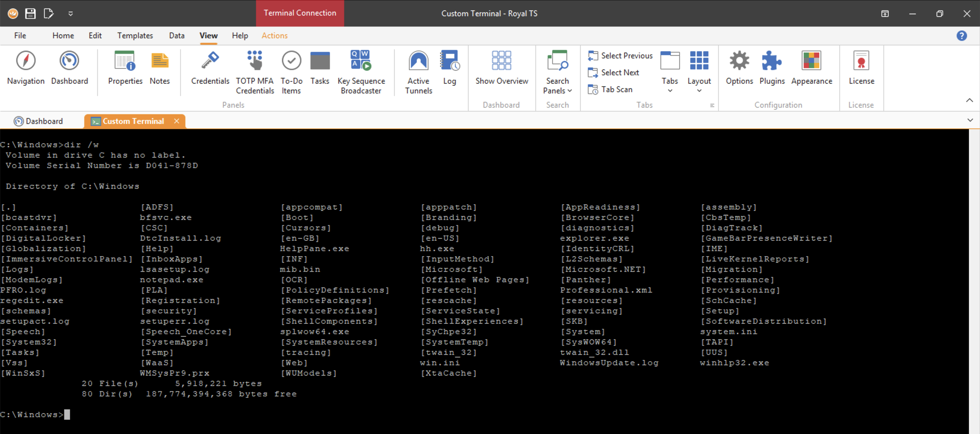Start Tab Scan
Viewport: 980px width, 434px height.
(610, 90)
